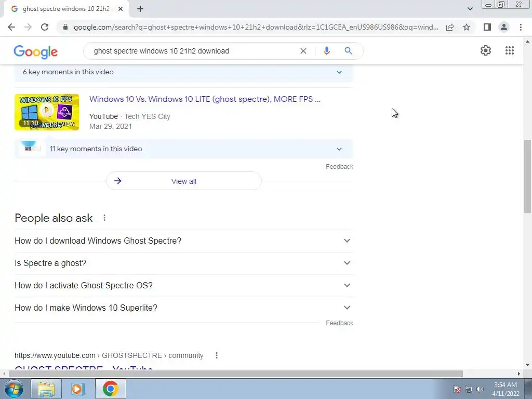The width and height of the screenshot is (532, 399).
Task: Open the Chrome three-dot menu
Action: coord(521,27)
